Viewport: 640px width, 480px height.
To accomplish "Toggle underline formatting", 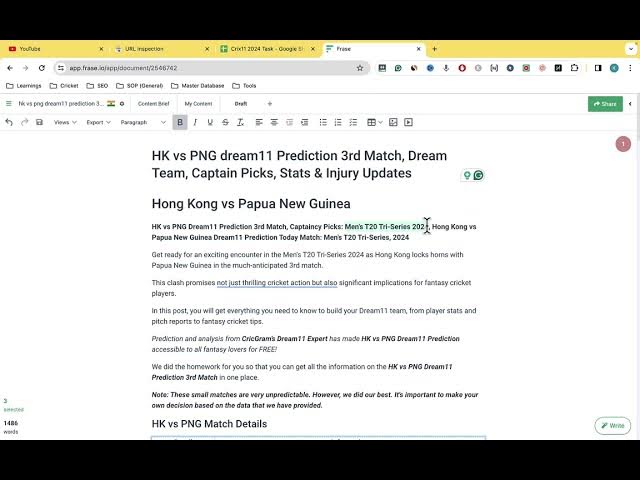I will pos(210,122).
